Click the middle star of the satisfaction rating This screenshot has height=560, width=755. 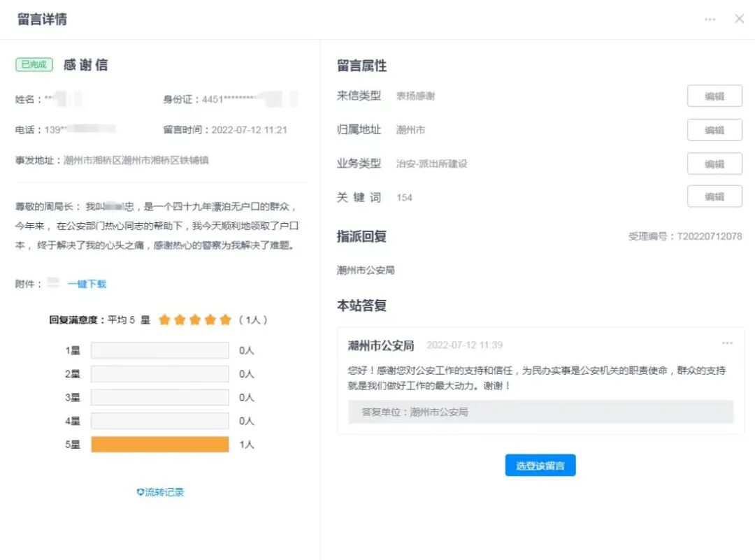pos(194,319)
